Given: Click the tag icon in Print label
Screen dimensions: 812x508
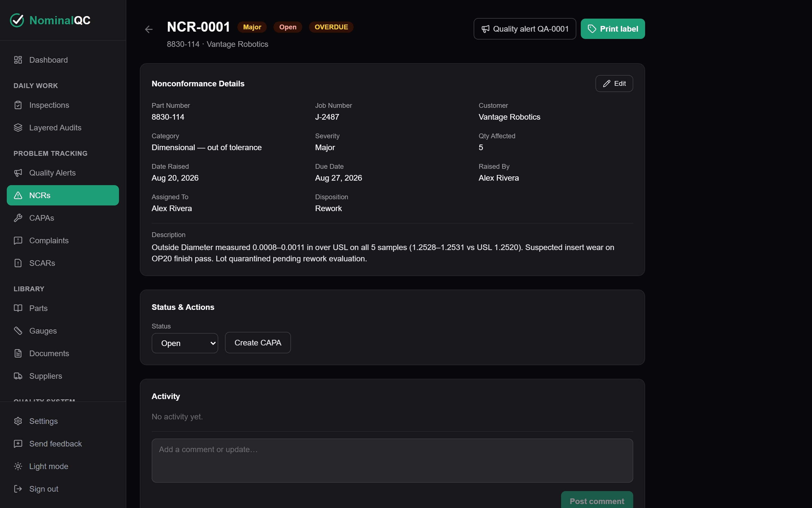Looking at the screenshot, I should tap(592, 29).
